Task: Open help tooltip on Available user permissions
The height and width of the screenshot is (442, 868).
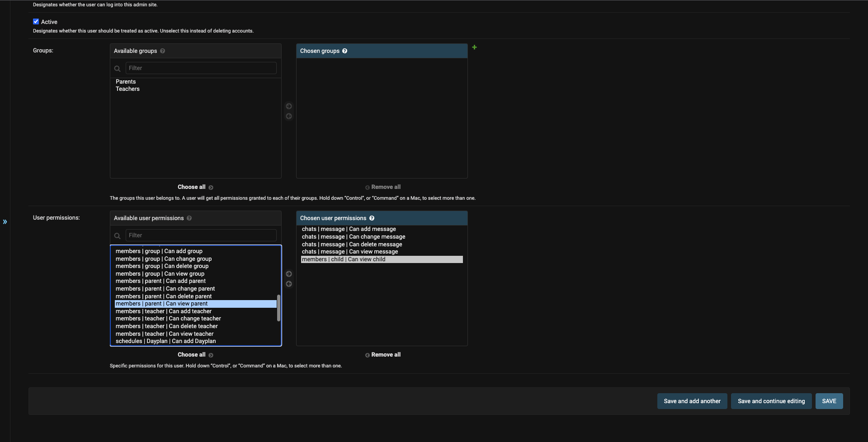Action: 189,218
